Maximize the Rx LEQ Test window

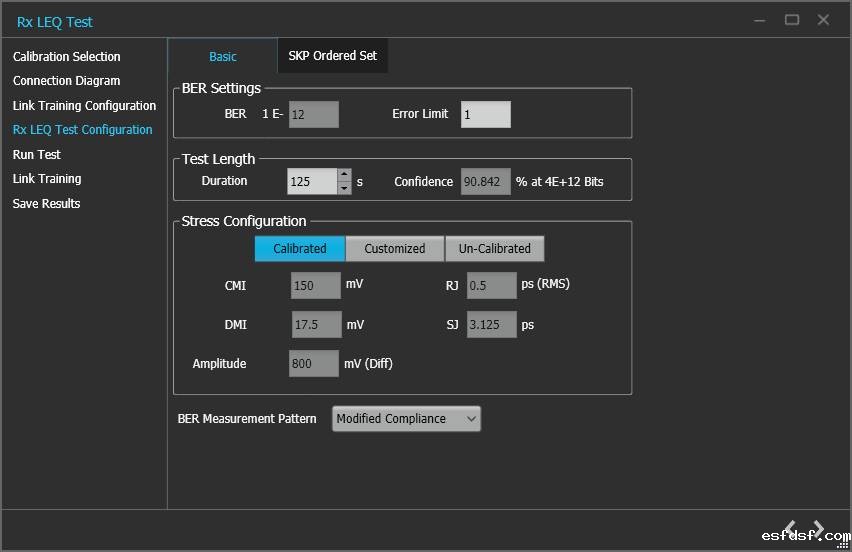coord(792,20)
